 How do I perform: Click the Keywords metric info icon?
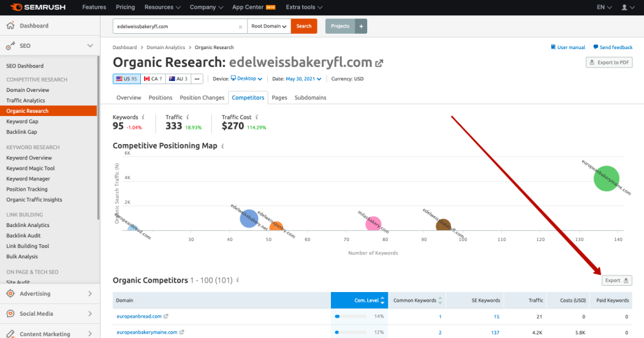coord(143,117)
